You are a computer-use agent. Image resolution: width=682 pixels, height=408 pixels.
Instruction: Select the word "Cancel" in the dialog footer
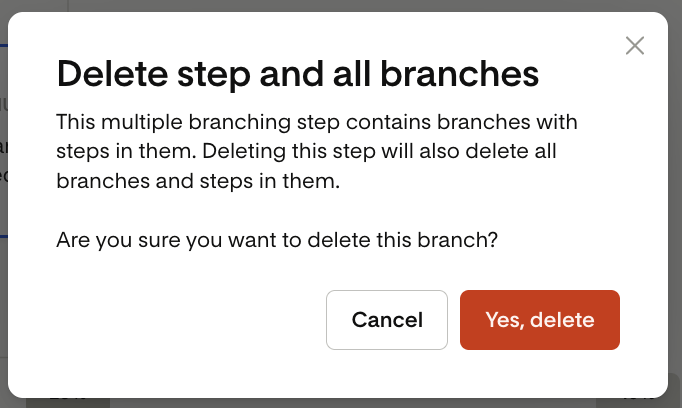[x=387, y=320]
